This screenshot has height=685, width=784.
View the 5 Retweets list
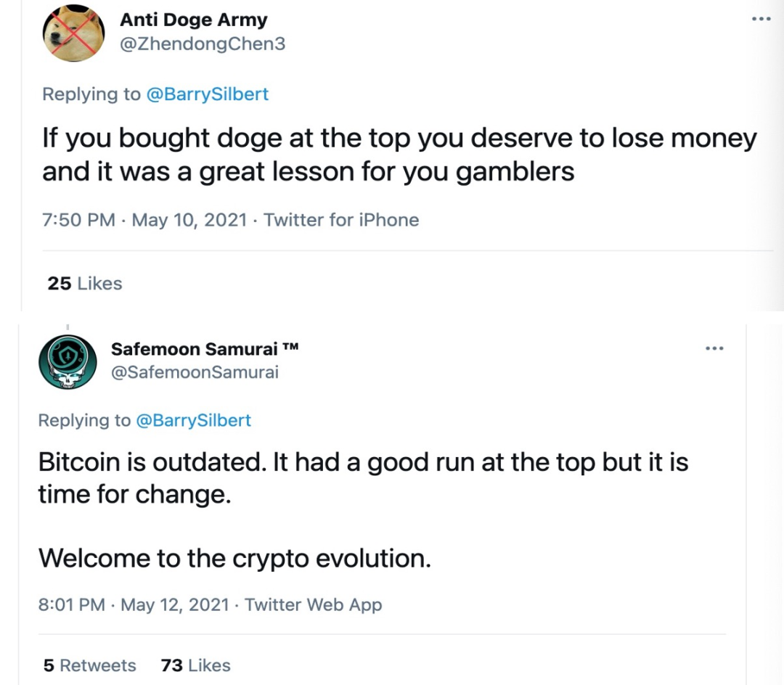click(89, 665)
